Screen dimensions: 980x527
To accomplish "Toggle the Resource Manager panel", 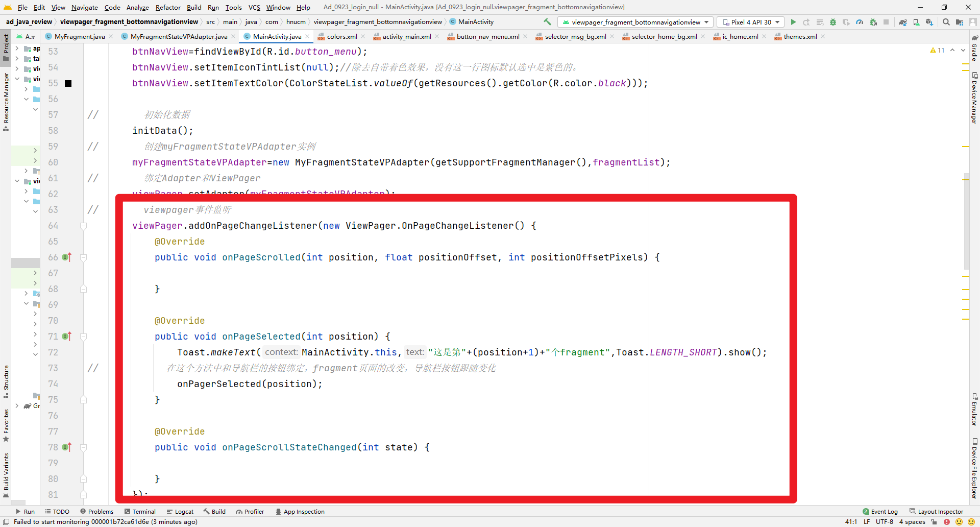I will 6,102.
